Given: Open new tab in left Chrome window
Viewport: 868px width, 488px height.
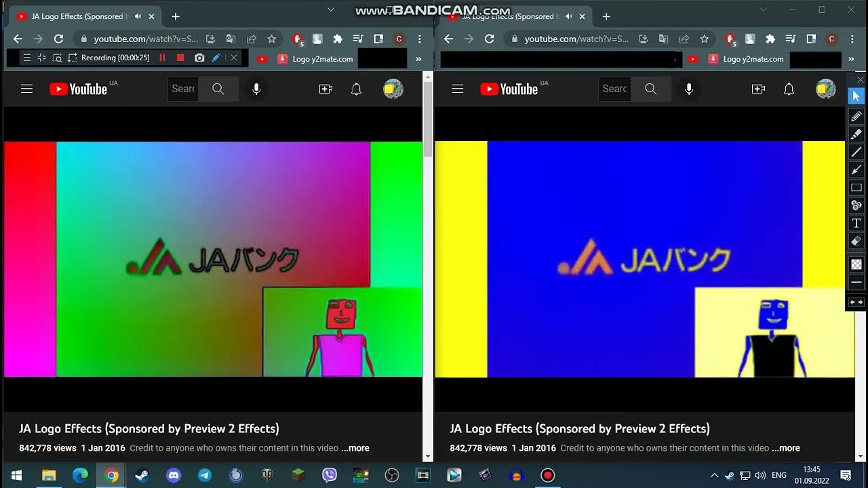Looking at the screenshot, I should (x=176, y=16).
